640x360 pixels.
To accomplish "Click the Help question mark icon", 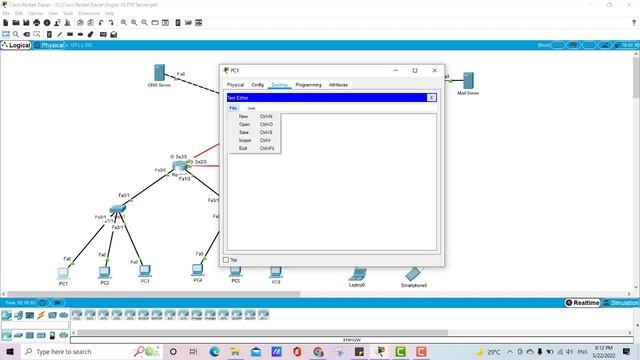I will pyautogui.click(x=633, y=23).
